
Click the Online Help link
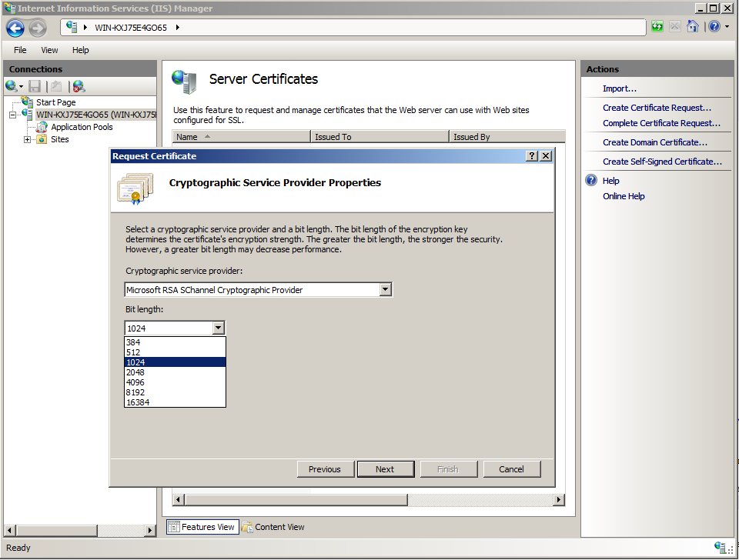coord(624,196)
